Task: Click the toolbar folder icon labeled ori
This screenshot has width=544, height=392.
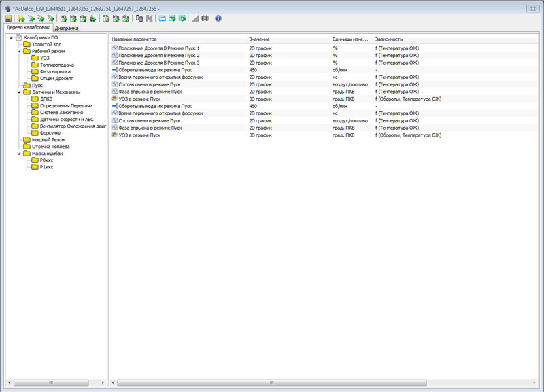Action: click(64, 18)
